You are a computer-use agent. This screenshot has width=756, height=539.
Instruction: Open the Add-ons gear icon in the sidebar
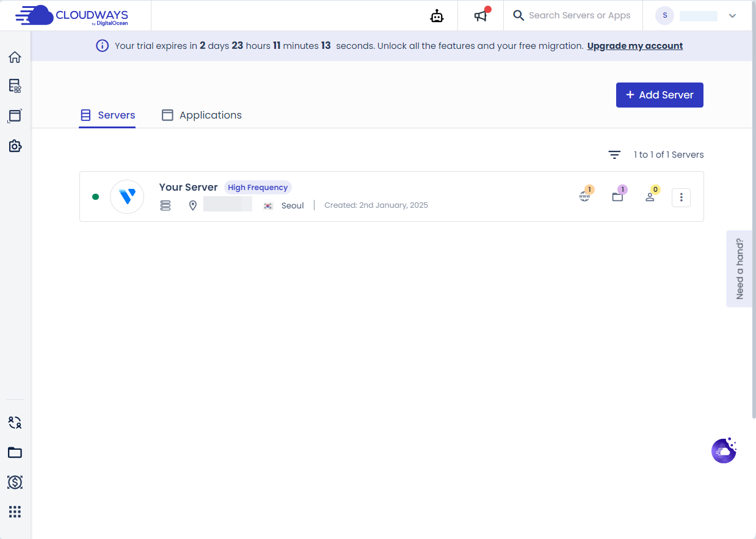click(x=15, y=146)
